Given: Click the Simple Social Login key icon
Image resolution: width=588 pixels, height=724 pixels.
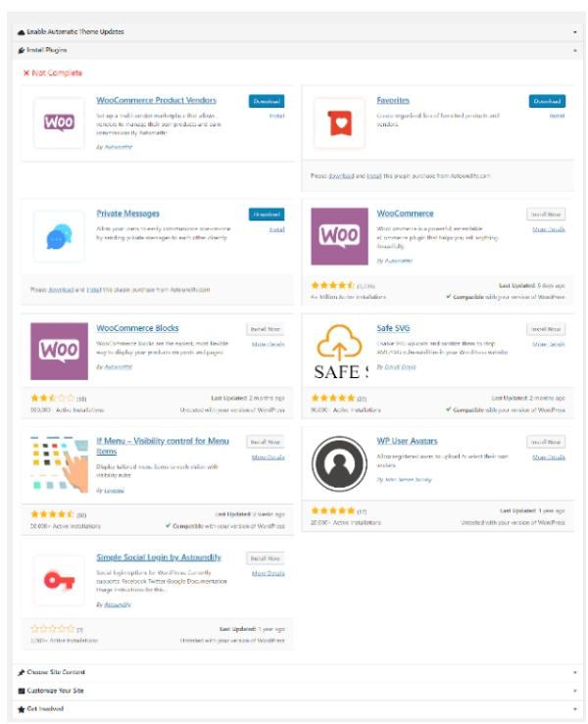Looking at the screenshot, I should [59, 579].
